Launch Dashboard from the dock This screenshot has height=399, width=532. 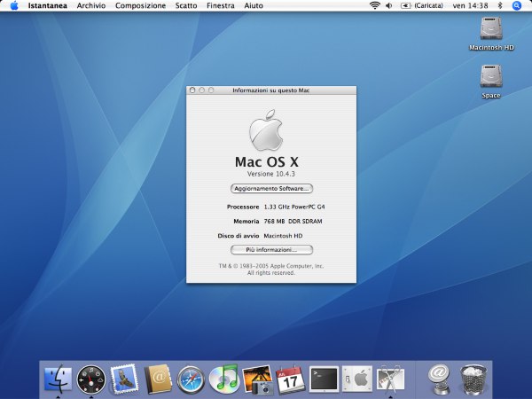point(91,379)
